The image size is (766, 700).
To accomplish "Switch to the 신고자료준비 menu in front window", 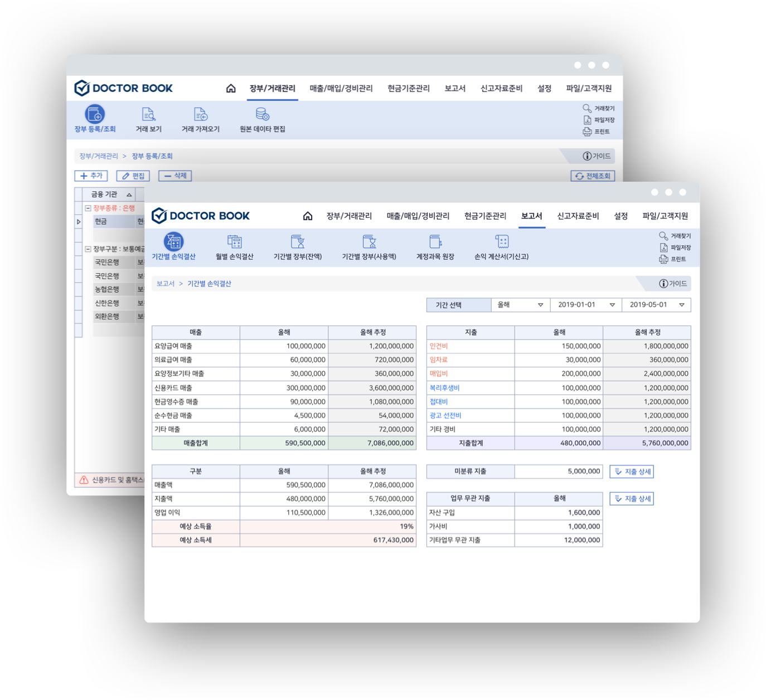I will [578, 216].
